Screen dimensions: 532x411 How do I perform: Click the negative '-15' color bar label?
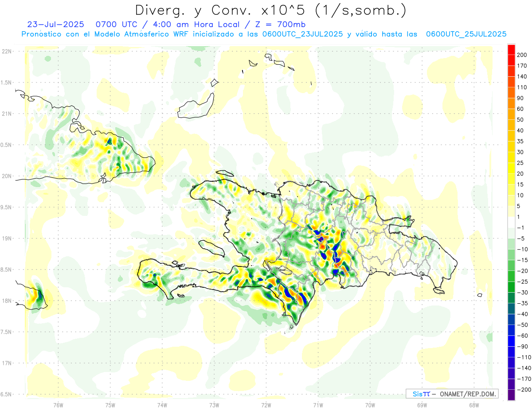(522, 260)
